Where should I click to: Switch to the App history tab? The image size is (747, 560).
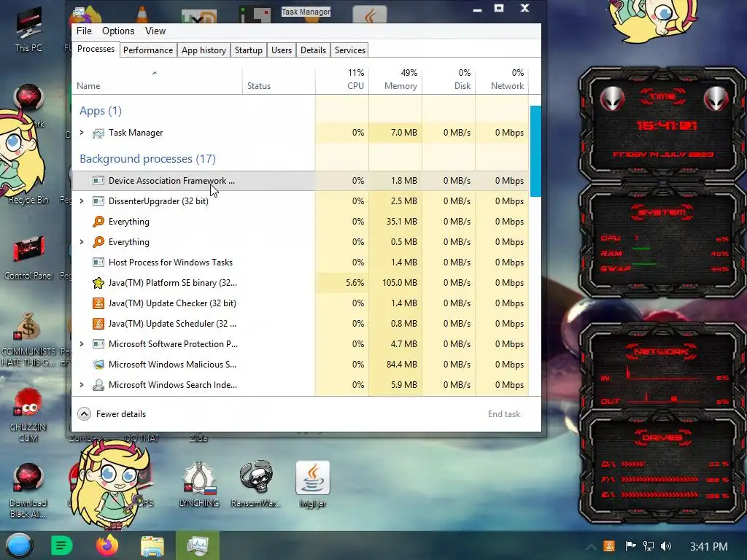204,50
